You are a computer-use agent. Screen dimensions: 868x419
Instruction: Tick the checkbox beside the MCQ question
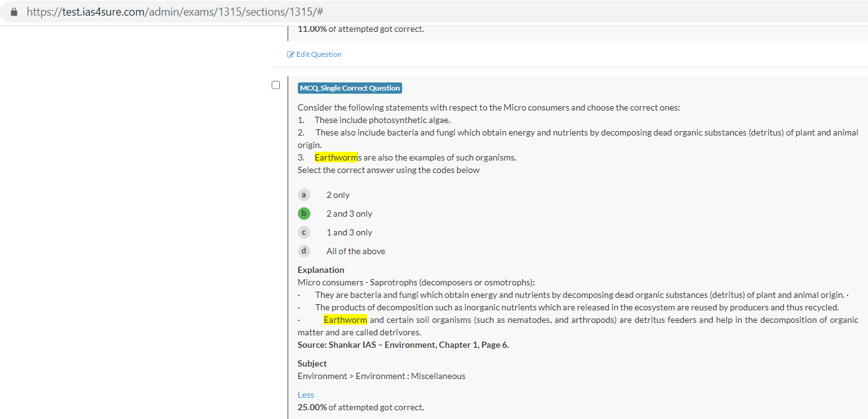pos(275,85)
